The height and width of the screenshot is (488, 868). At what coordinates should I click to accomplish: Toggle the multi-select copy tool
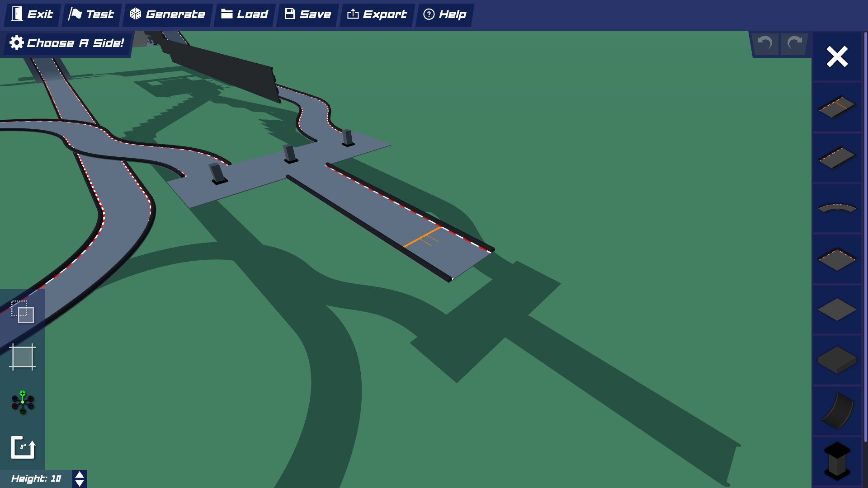(23, 312)
